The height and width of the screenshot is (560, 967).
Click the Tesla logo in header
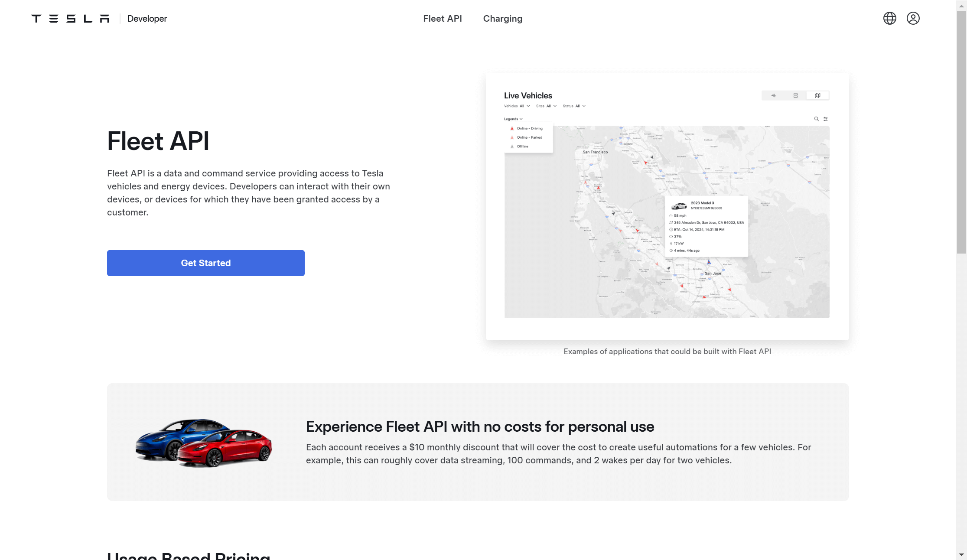(x=70, y=19)
